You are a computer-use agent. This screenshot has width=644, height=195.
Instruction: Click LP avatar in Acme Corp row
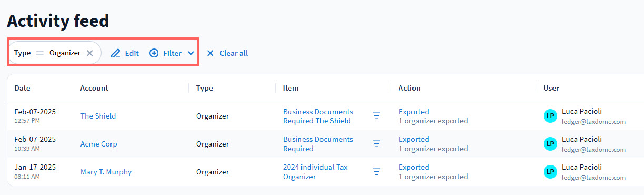tap(550, 143)
